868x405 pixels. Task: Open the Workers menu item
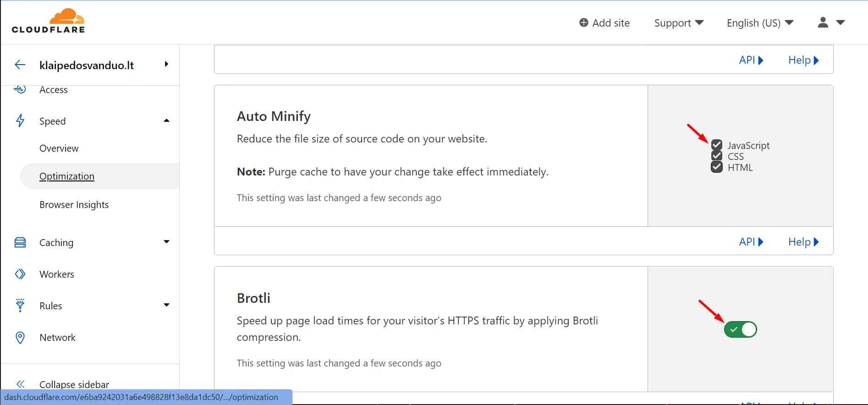coord(57,274)
